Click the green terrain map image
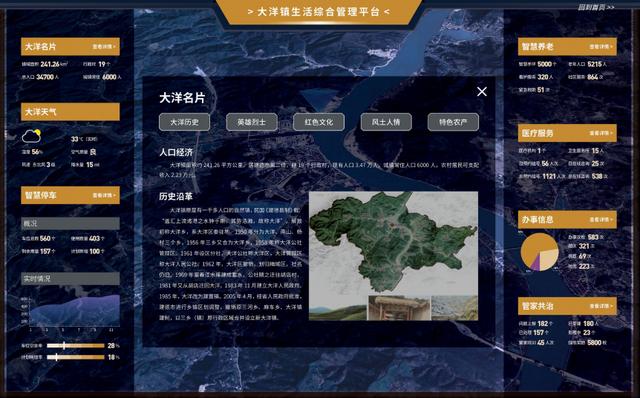The width and height of the screenshot is (640, 398). tap(393, 243)
